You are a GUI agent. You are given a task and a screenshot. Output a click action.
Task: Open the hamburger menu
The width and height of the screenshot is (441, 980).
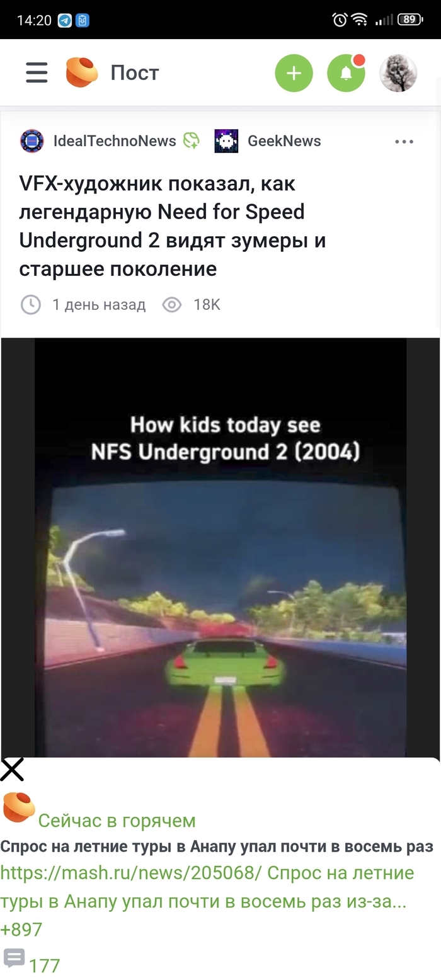click(37, 72)
